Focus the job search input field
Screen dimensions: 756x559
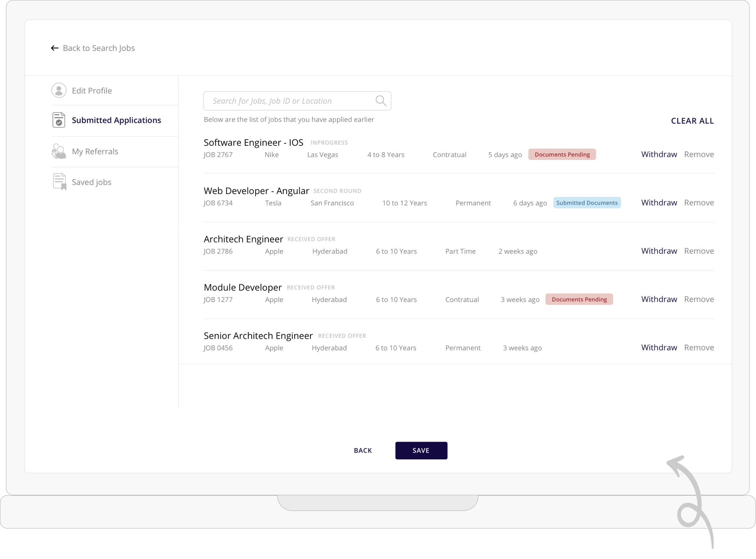(x=291, y=101)
